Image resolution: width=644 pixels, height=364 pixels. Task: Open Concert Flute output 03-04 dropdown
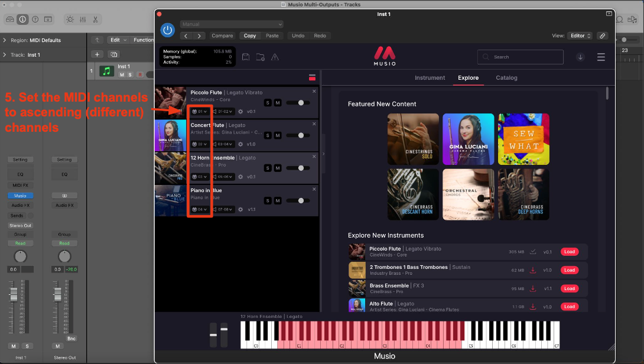(223, 144)
